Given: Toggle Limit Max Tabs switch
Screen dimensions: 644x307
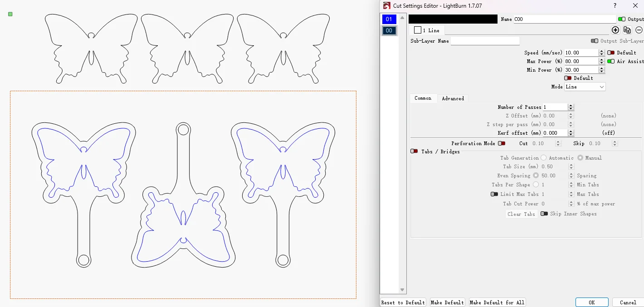Looking at the screenshot, I should tap(494, 194).
